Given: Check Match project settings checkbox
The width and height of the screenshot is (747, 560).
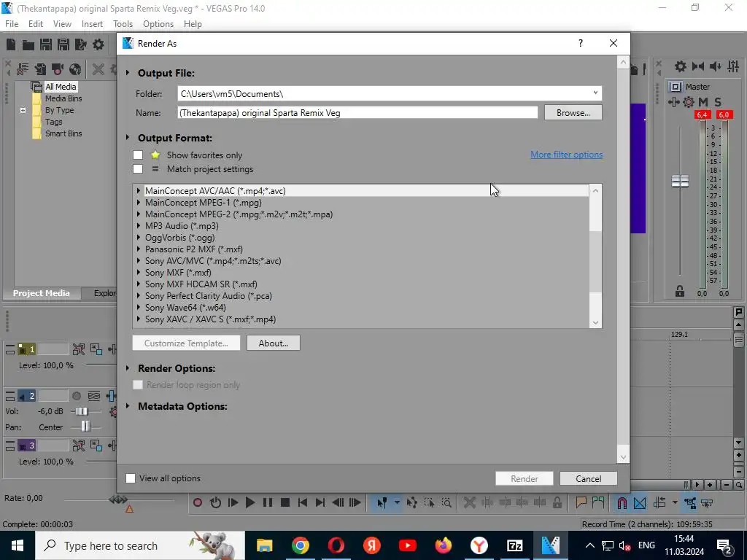Looking at the screenshot, I should pyautogui.click(x=138, y=168).
